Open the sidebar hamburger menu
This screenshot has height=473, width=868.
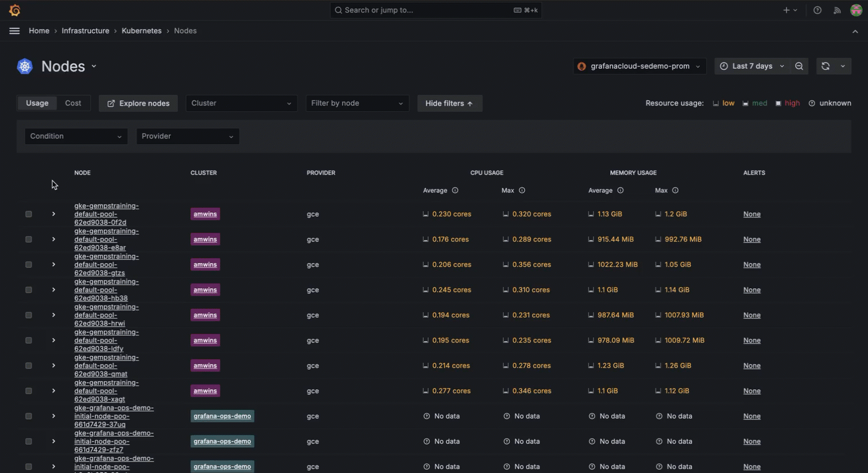pyautogui.click(x=14, y=30)
